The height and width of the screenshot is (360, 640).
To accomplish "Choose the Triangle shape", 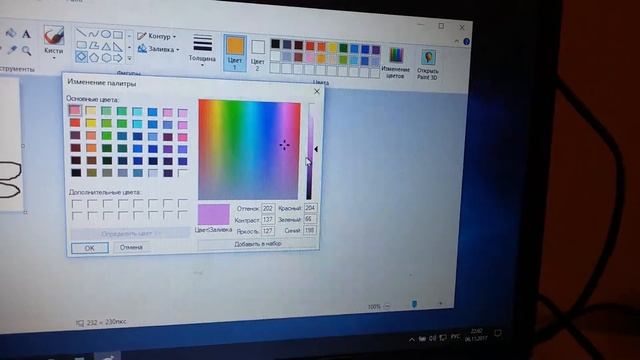I will [106, 46].
